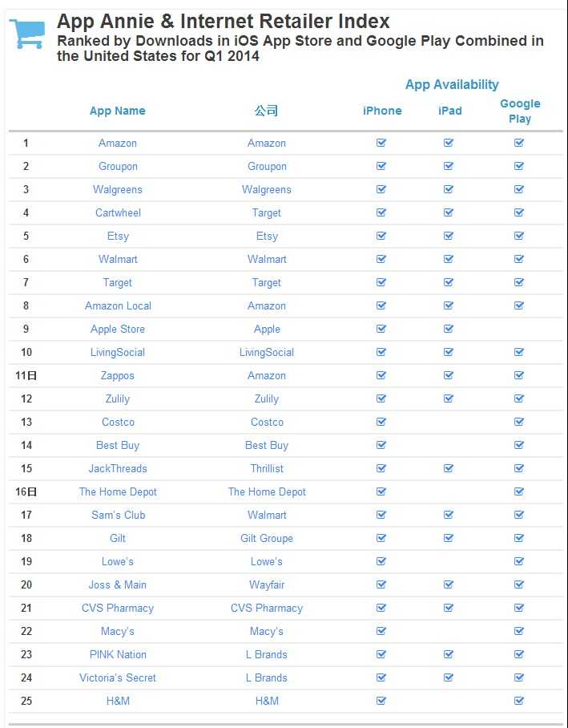The image size is (568, 728).
Task: Click Victoria's Secret Google Play checkmark
Action: (519, 677)
